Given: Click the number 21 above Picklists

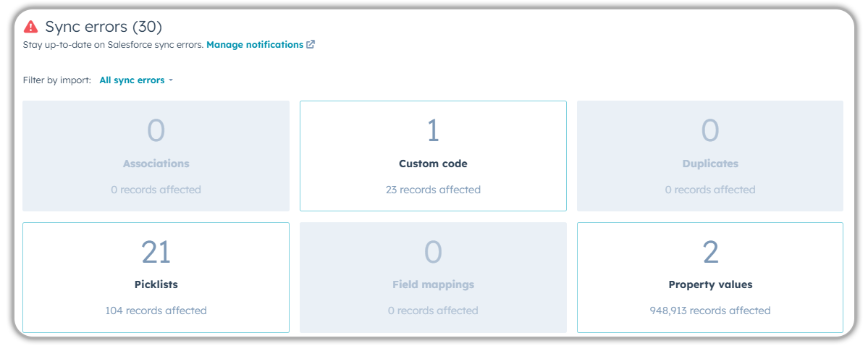Looking at the screenshot, I should pos(156,252).
